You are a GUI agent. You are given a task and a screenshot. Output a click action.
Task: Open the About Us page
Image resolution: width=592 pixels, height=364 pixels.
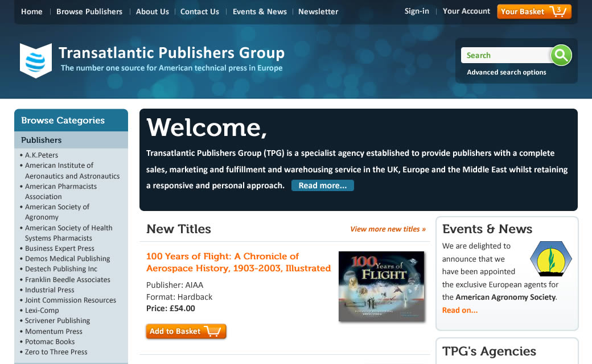click(x=153, y=12)
